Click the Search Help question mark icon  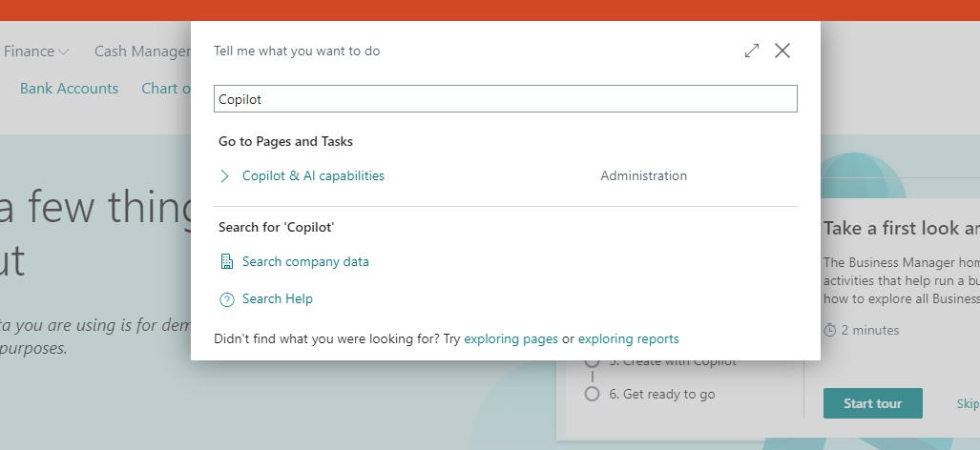pyautogui.click(x=226, y=299)
